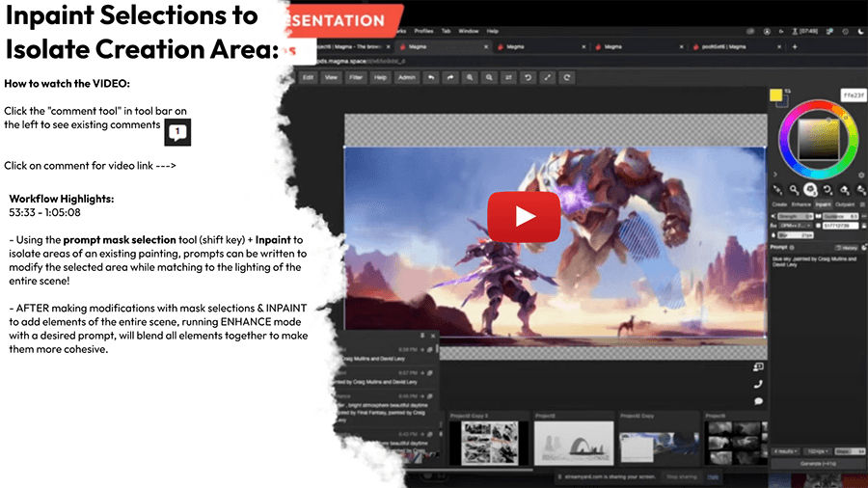Image resolution: width=868 pixels, height=488 pixels.
Task: Click the Generate button
Action: click(x=815, y=465)
